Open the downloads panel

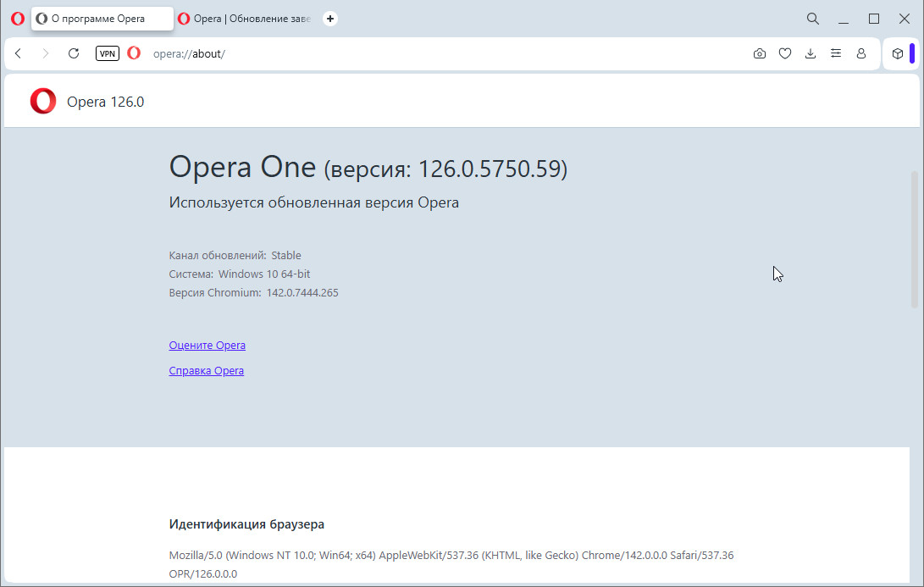click(811, 53)
